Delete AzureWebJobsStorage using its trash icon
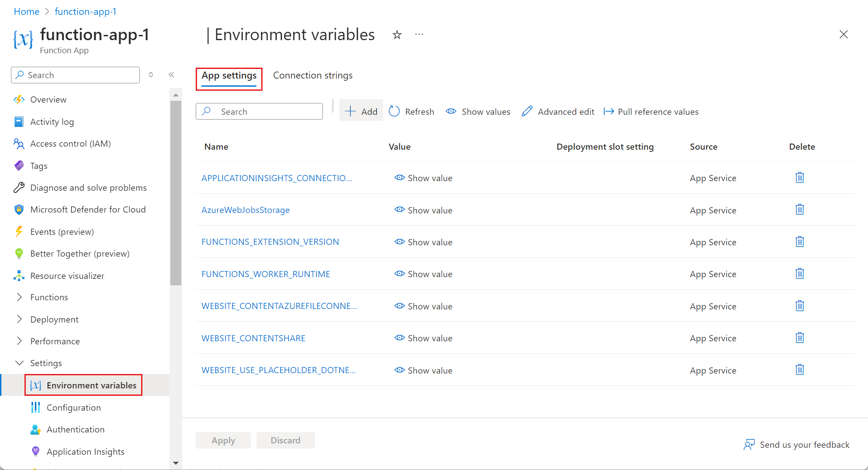This screenshot has width=868, height=470. tap(800, 209)
